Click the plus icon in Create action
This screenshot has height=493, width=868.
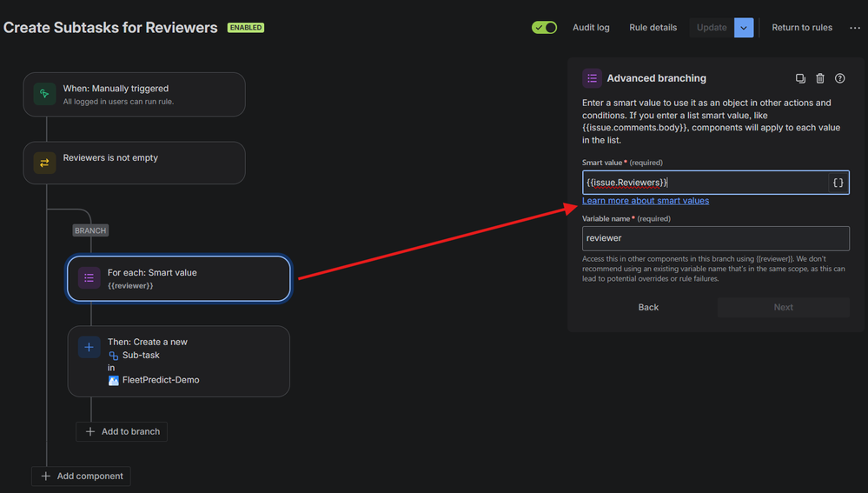(89, 347)
